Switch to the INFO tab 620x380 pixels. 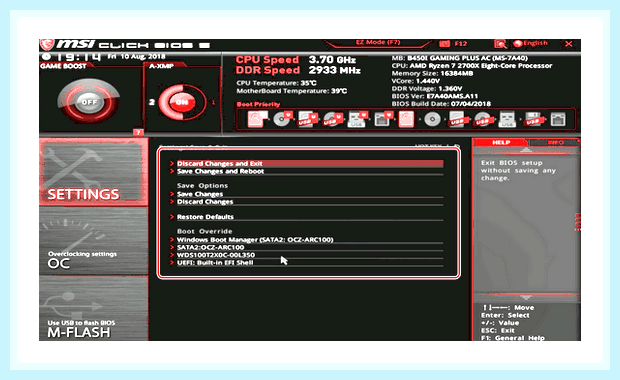[555, 142]
